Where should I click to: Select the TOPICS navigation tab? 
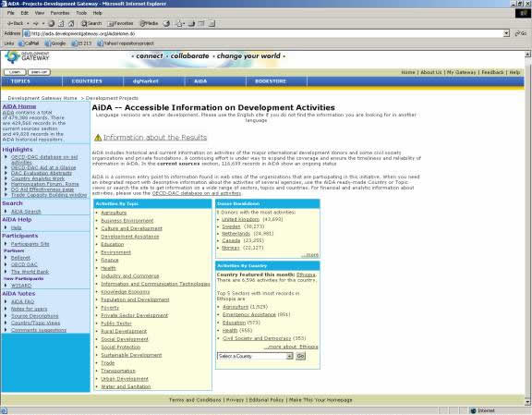point(31,81)
